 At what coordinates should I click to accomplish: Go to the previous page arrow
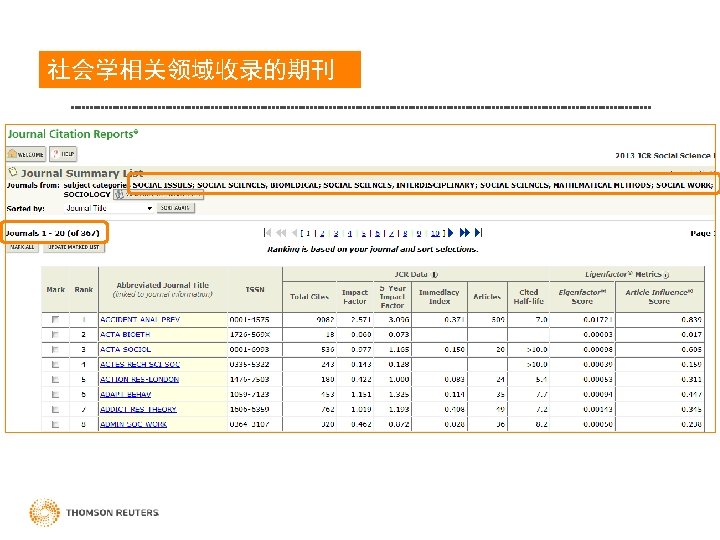(x=294, y=233)
